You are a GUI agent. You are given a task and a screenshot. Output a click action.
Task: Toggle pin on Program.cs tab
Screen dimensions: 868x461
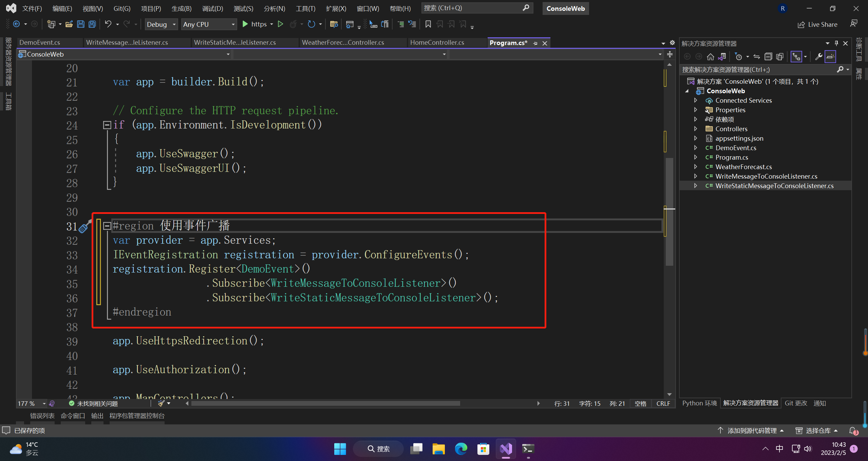[535, 43]
